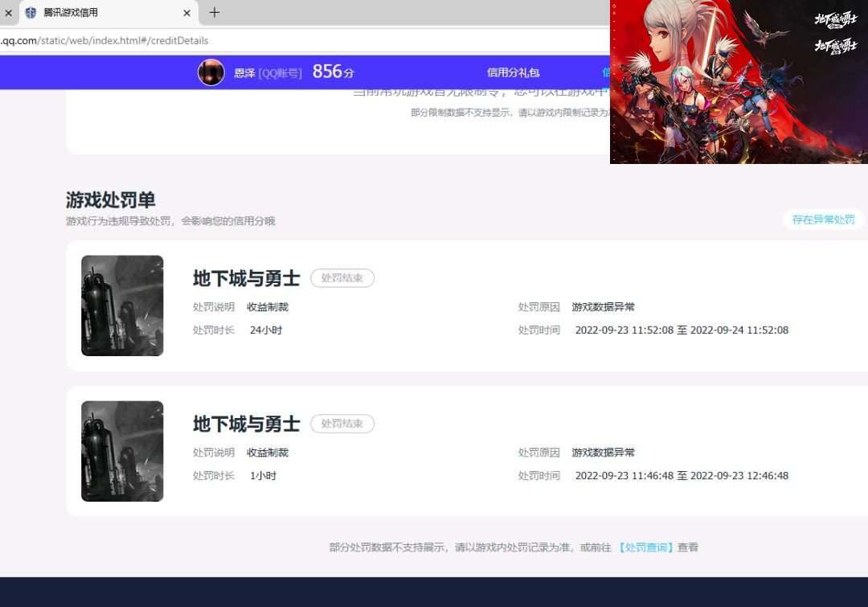Click the 地下城与勇士 game artwork overlay
Viewport: 868px width, 607px height.
coord(739,82)
